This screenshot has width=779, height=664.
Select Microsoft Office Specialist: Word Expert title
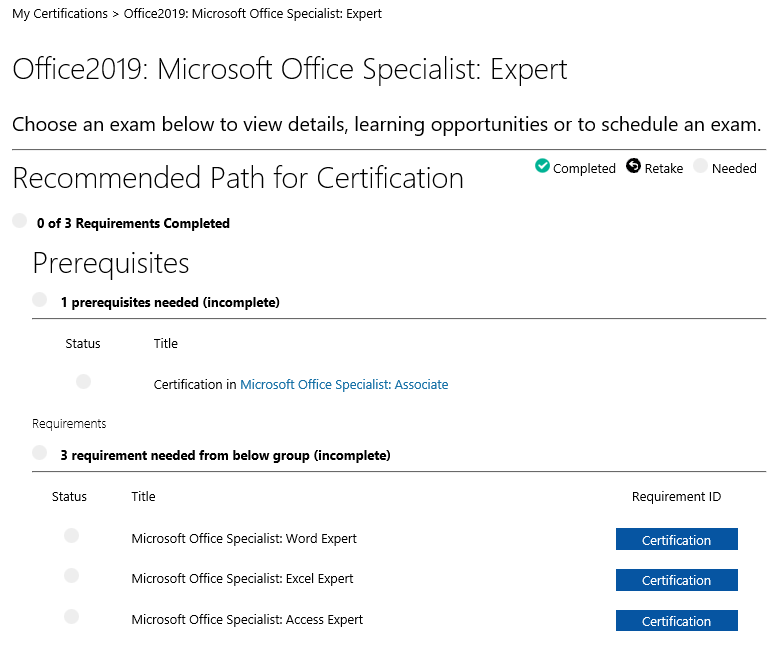pos(244,539)
